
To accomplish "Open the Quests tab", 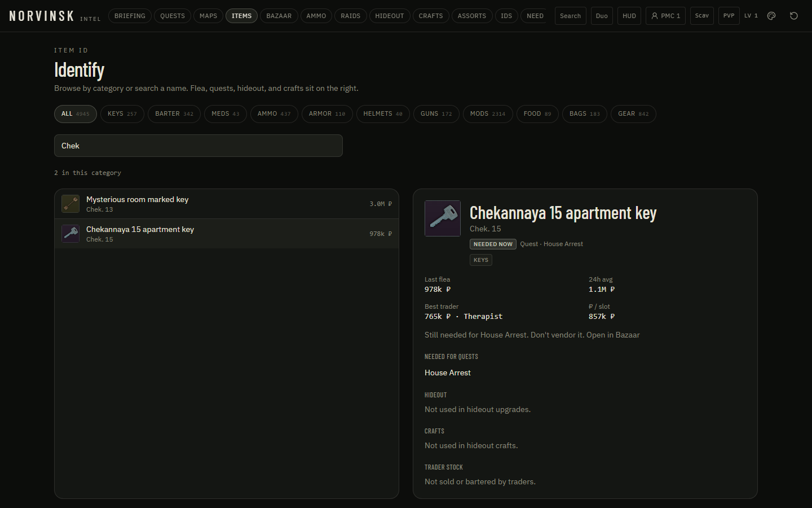I will click(173, 16).
